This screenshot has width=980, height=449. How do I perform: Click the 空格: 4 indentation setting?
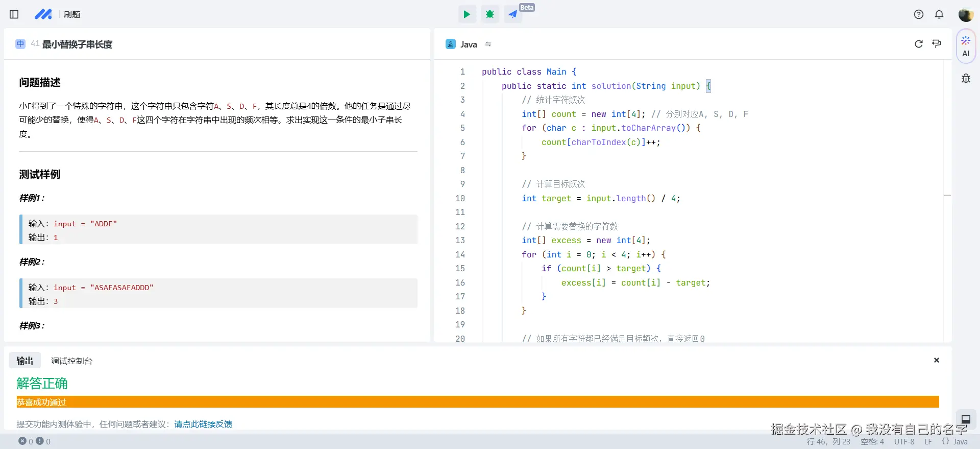[872, 442]
